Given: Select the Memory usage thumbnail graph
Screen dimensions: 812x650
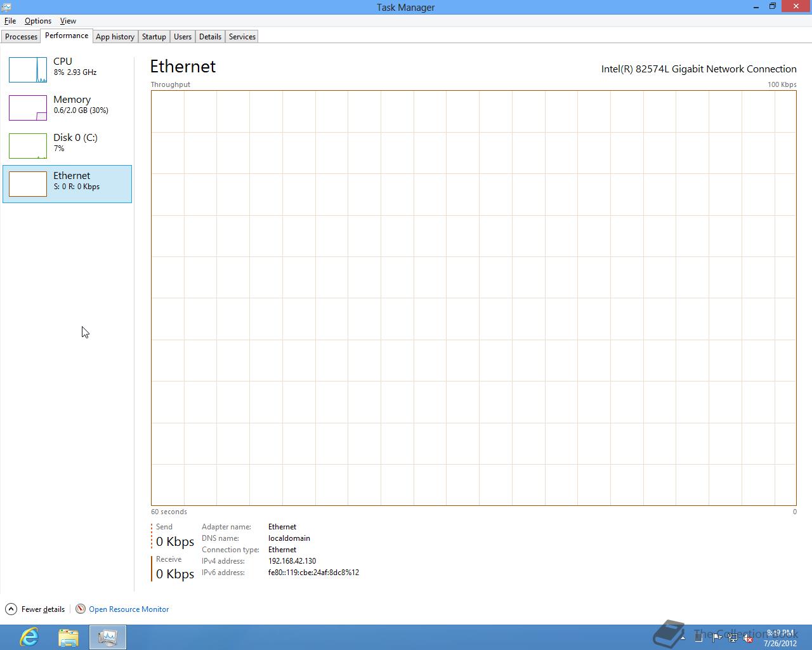Looking at the screenshot, I should pos(28,108).
